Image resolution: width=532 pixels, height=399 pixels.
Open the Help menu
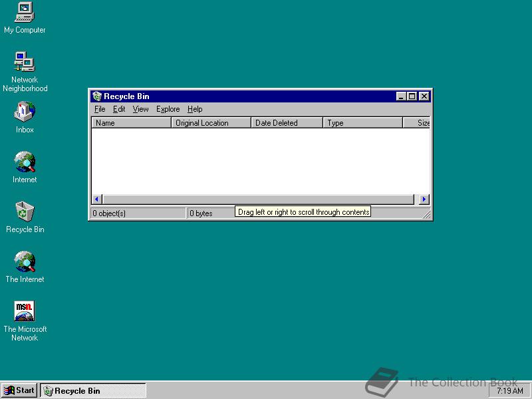195,109
